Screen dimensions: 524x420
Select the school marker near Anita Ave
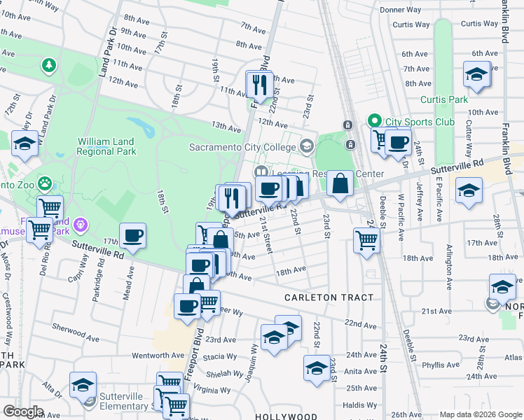[x=317, y=370]
